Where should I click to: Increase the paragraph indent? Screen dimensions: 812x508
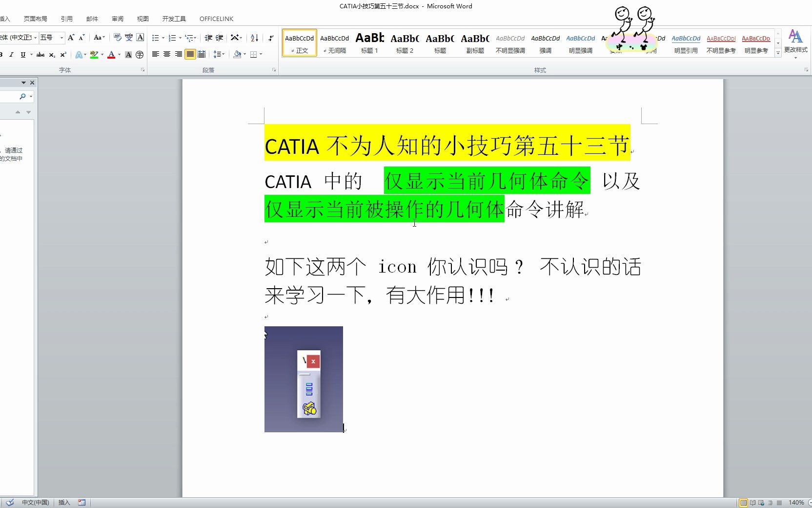[x=220, y=38]
